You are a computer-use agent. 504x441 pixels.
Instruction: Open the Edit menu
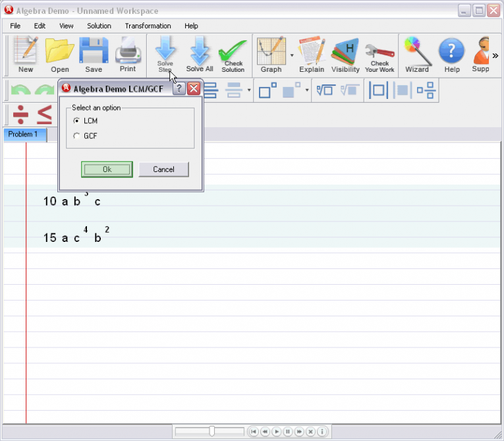click(40, 26)
